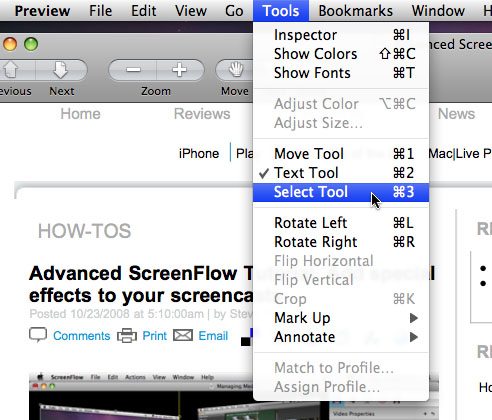This screenshot has height=420, width=492.
Task: Click the printer icon
Action: tap(127, 336)
